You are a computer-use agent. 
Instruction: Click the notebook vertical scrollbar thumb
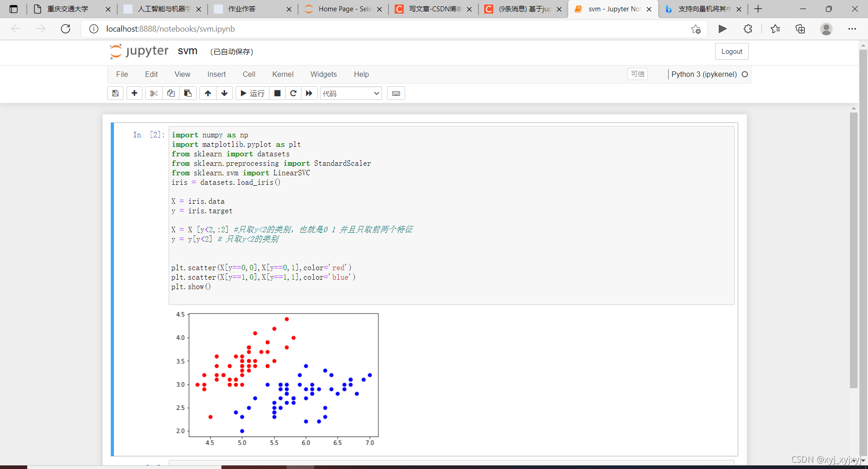click(x=854, y=250)
